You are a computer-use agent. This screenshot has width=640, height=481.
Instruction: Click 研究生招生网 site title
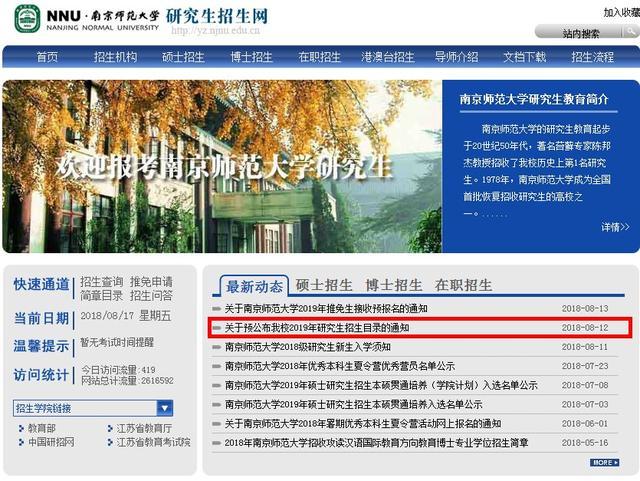click(217, 16)
